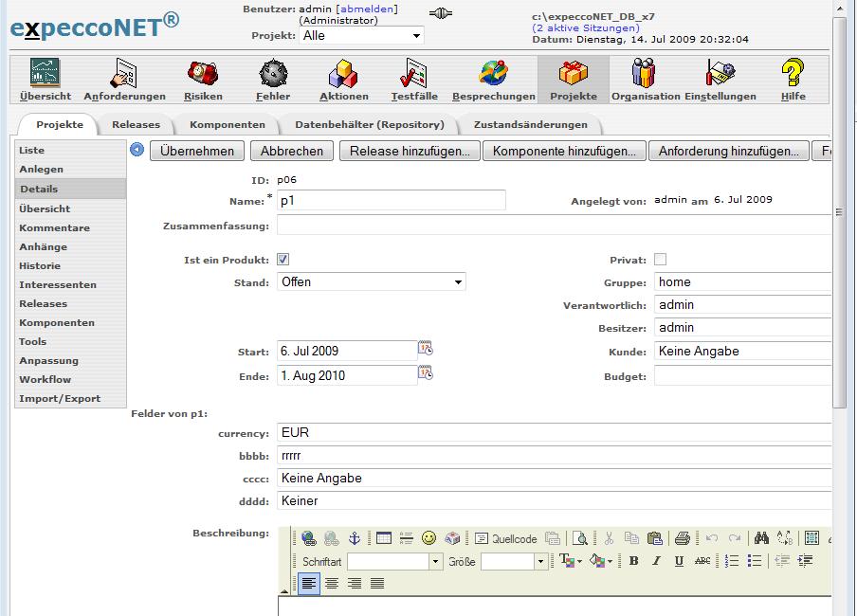Open the Besprechungen module
The width and height of the screenshot is (857, 616).
pyautogui.click(x=494, y=80)
